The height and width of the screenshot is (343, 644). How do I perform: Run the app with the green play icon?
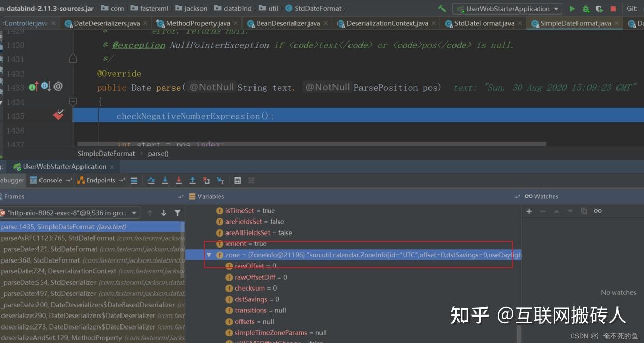click(572, 8)
